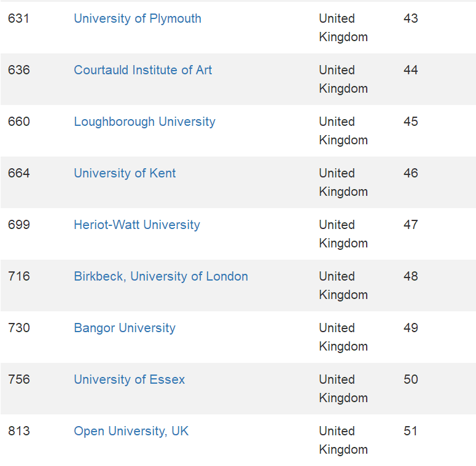Click the Loughborough University link
Image resolution: width=476 pixels, height=466 pixels.
[144, 122]
